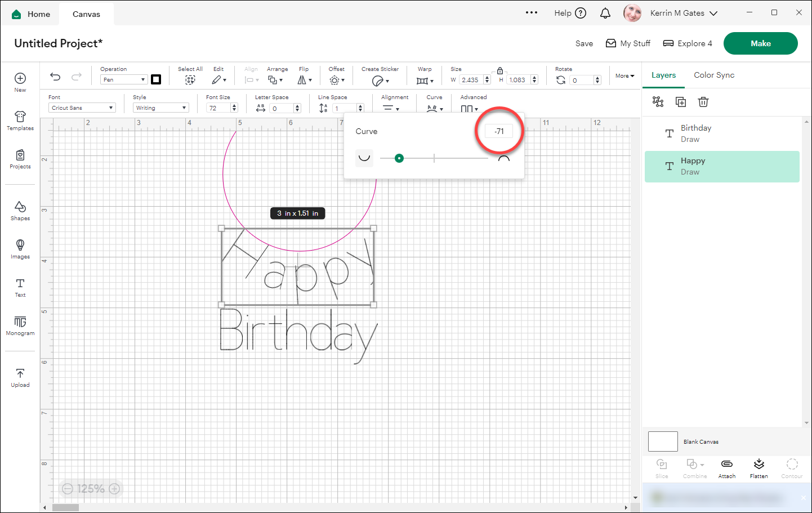This screenshot has height=513, width=812.
Task: Click the Upload icon in sidebar
Action: 20,377
